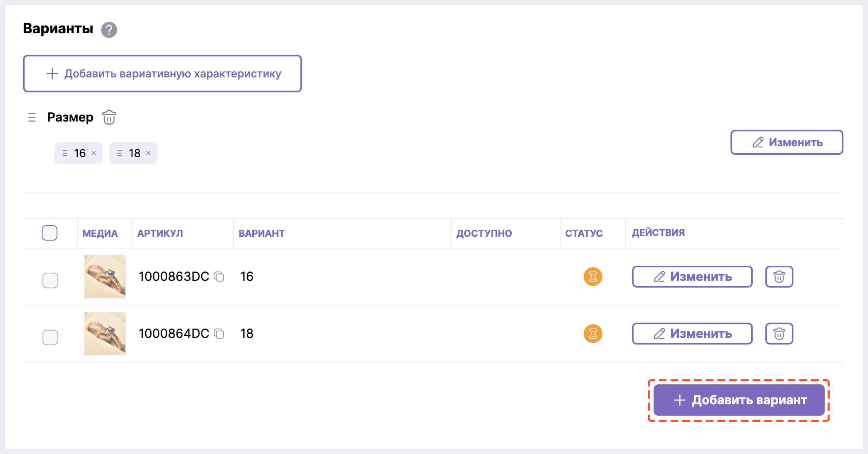
Task: Click variant value 18 in table
Action: [x=247, y=333]
